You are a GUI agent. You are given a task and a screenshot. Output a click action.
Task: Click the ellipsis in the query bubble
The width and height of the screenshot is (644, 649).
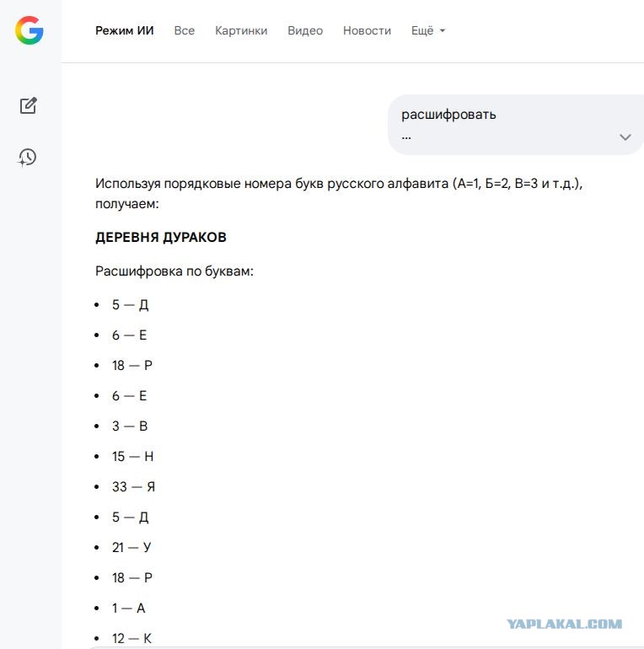pyautogui.click(x=406, y=138)
